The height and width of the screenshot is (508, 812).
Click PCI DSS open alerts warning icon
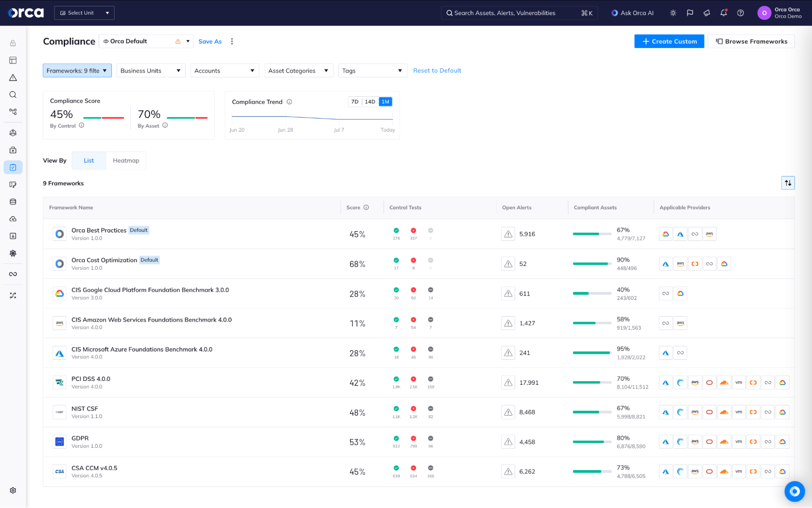point(508,382)
